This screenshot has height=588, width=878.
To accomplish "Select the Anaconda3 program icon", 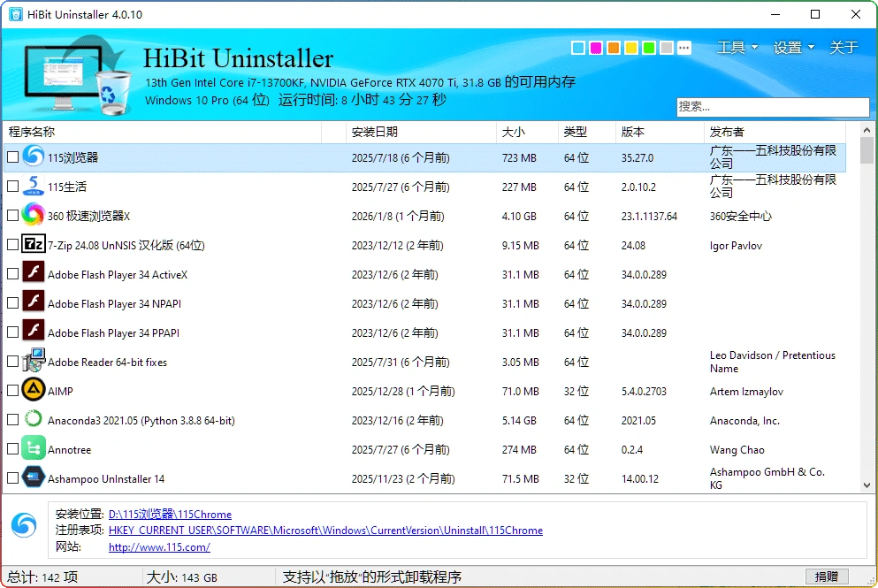I will (32, 420).
